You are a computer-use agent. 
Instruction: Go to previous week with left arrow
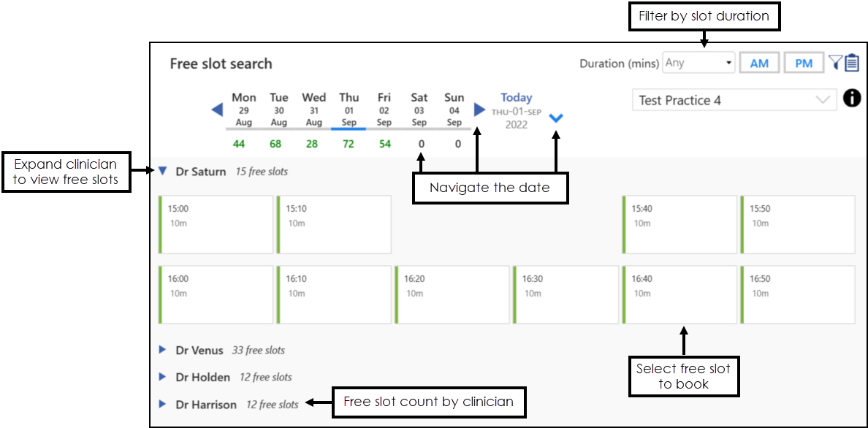click(217, 110)
